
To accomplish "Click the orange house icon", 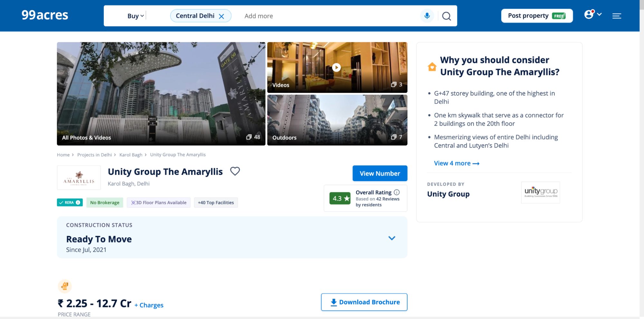I will coord(432,67).
